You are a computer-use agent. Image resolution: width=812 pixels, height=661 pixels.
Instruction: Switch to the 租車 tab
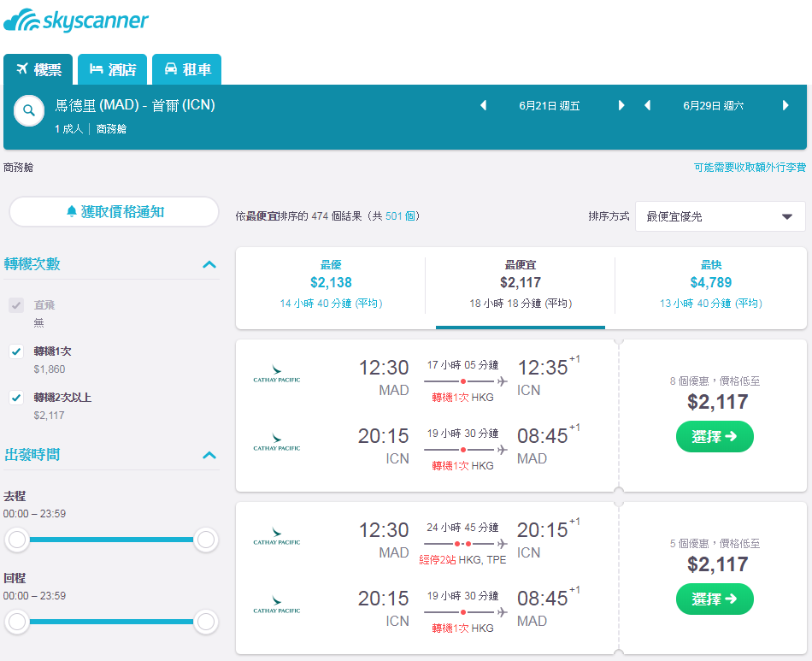187,69
